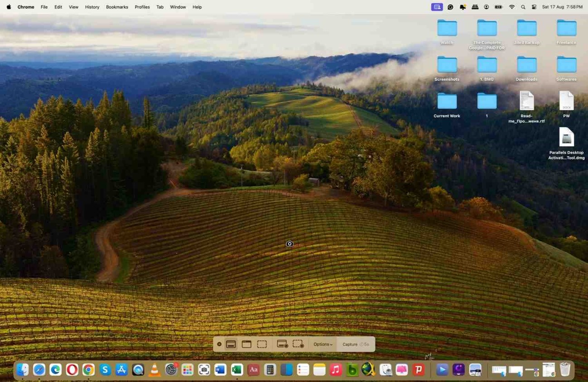Select the folder named 1
Image resolution: width=588 pixels, height=382 pixels.
(487, 105)
